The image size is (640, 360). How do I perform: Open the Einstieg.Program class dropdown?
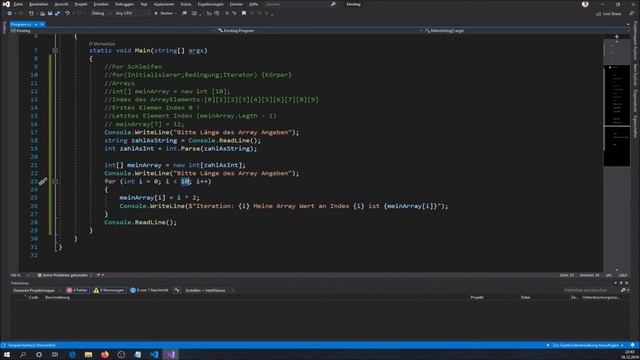[319, 31]
